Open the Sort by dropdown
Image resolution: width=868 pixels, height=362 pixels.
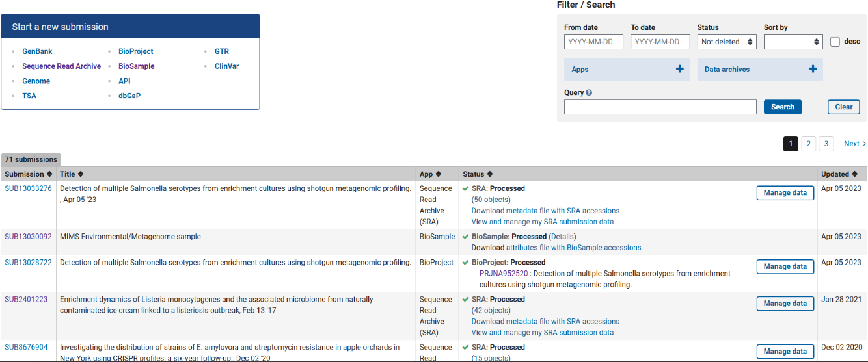[793, 42]
